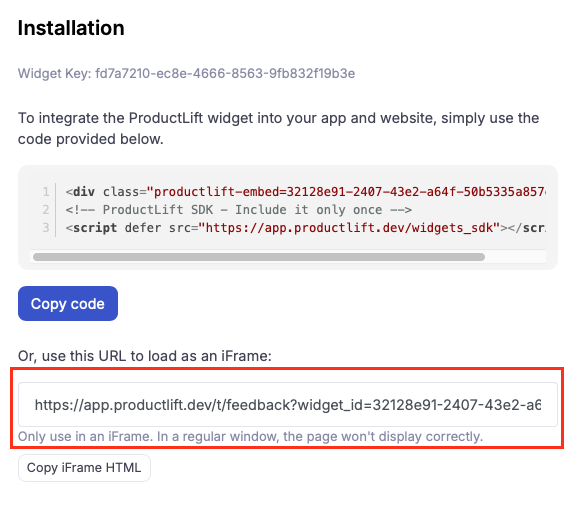Click the script defer src code line
This screenshot has width=573, height=506.
click(x=306, y=228)
